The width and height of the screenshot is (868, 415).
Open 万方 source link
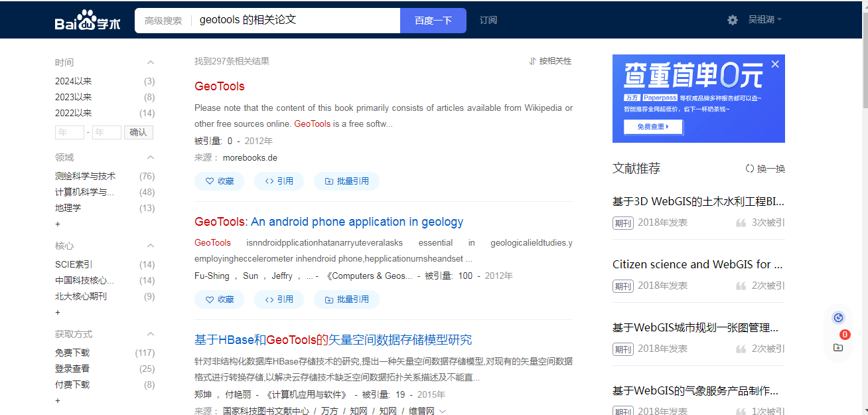click(x=330, y=411)
